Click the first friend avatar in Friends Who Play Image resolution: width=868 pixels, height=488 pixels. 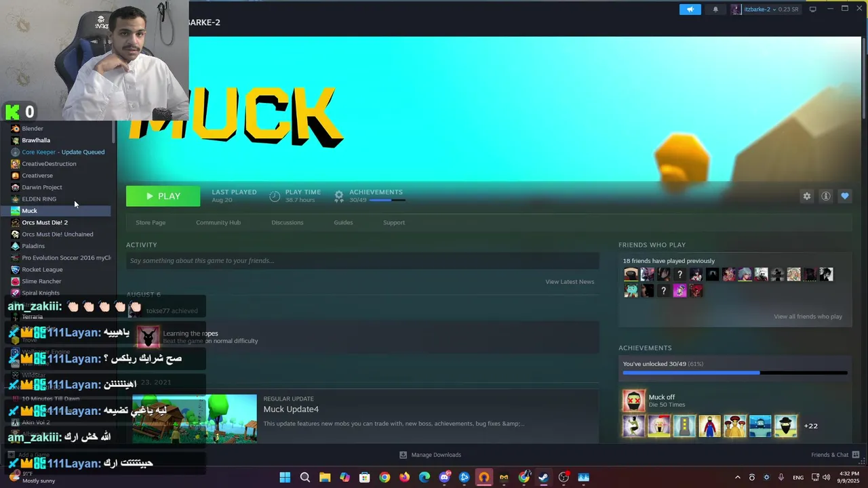(x=631, y=274)
